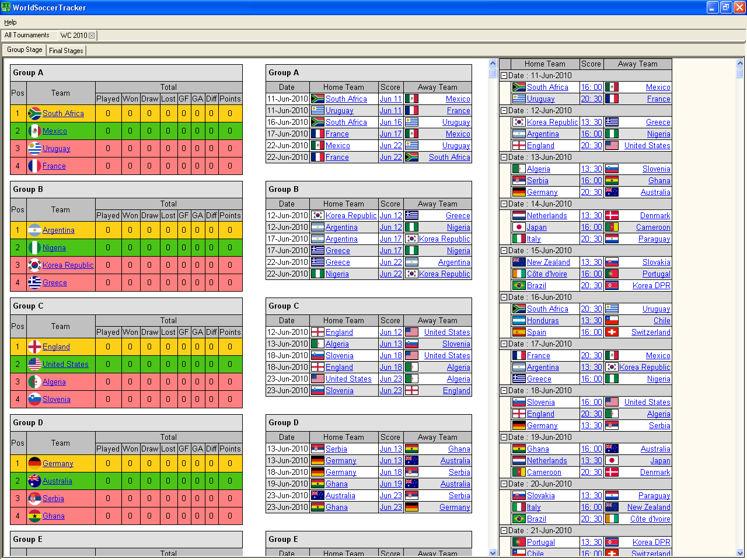Click middle pane vertical scrollbar up arrow
747x560 pixels.
click(493, 63)
